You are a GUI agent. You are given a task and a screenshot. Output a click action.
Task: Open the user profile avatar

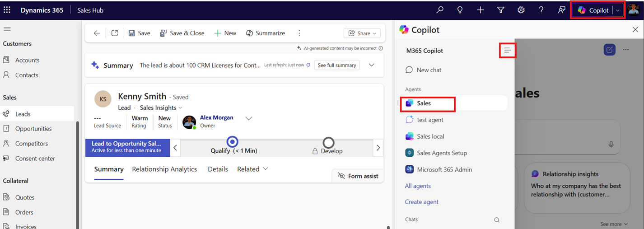(x=633, y=10)
